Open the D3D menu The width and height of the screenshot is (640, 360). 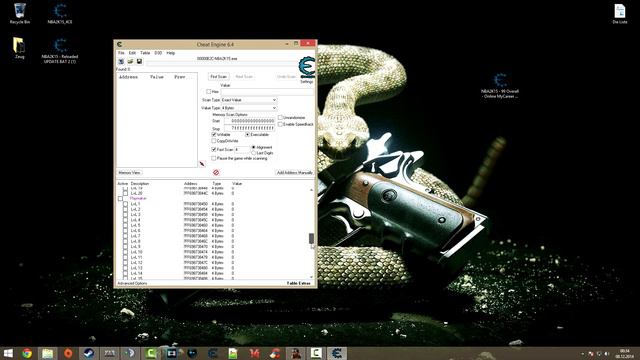158,53
